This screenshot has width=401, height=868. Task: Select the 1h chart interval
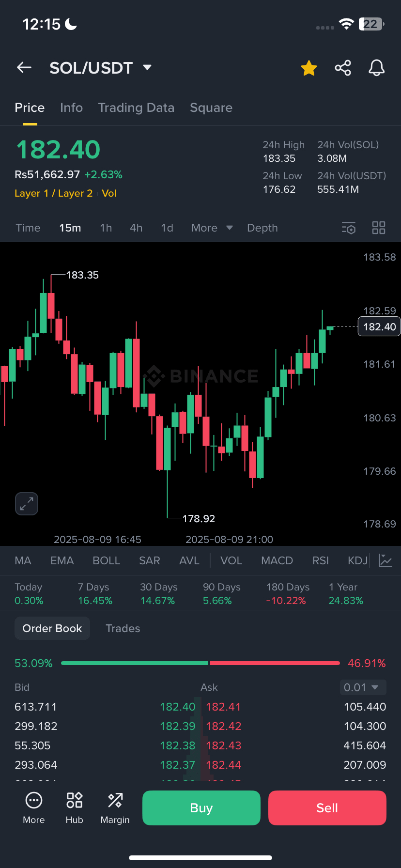(x=106, y=228)
